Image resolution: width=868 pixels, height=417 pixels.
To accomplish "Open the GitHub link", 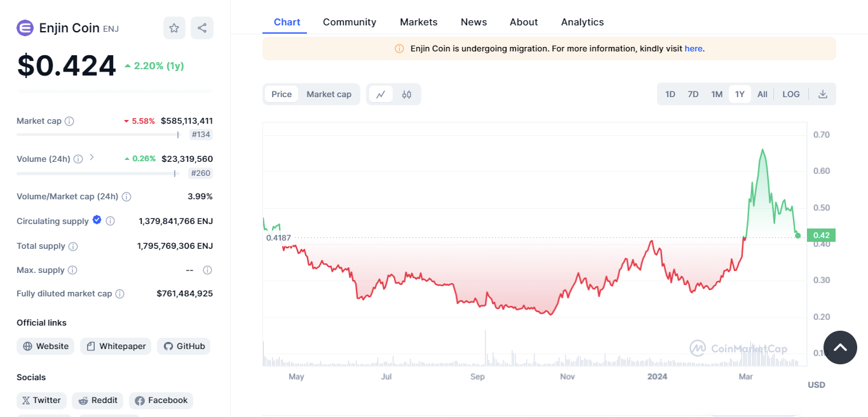I will click(184, 347).
